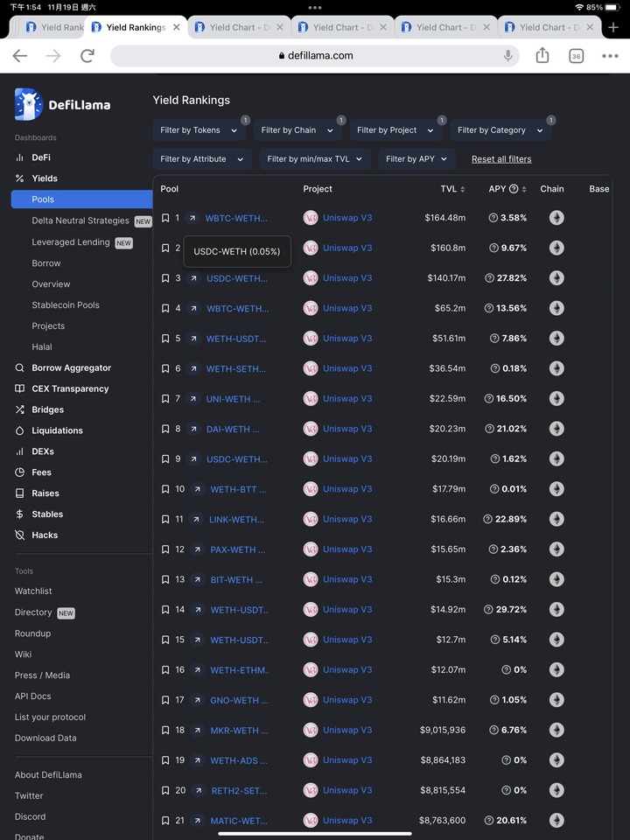Bookmark pool row 3 USDC-WETH
Viewport: 630px width, 840px height.
pyautogui.click(x=165, y=278)
